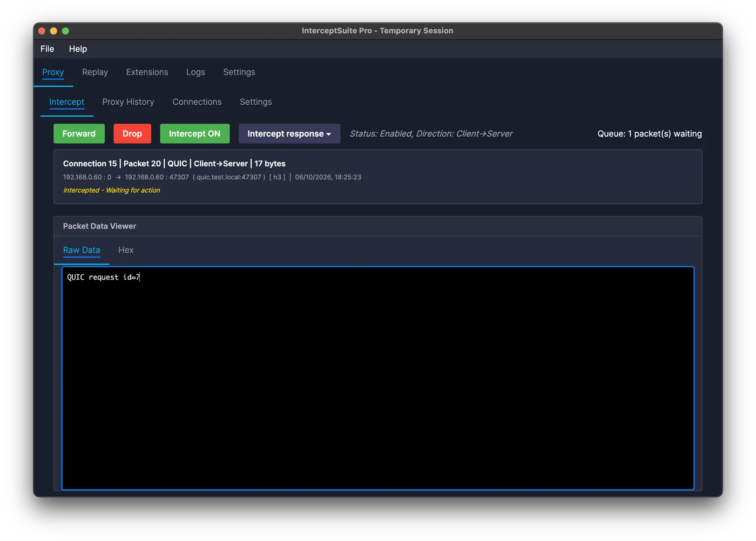Open the Connections sub-tab
Image resolution: width=756 pixels, height=541 pixels.
[x=197, y=102]
